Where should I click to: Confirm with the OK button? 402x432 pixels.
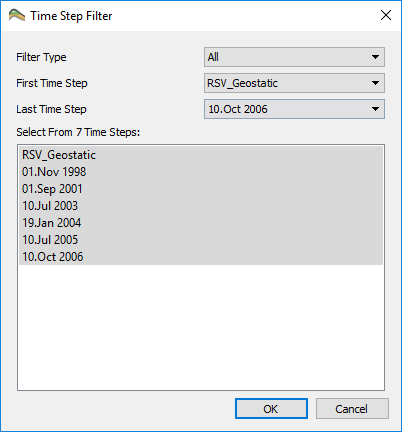pyautogui.click(x=271, y=409)
